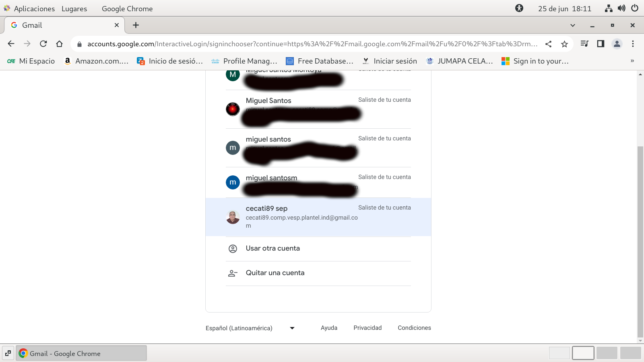Screen dimensions: 644x362
Task: Reload the page with the refresh icon
Action: point(43,44)
